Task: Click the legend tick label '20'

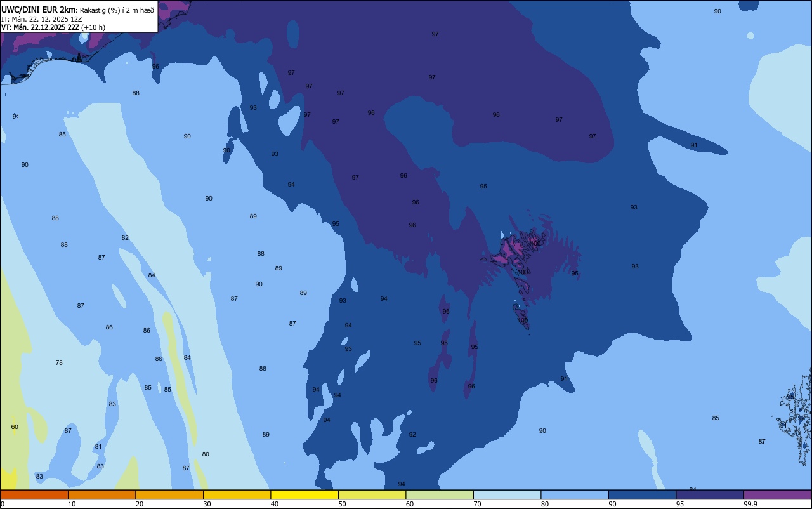Action: click(x=140, y=504)
